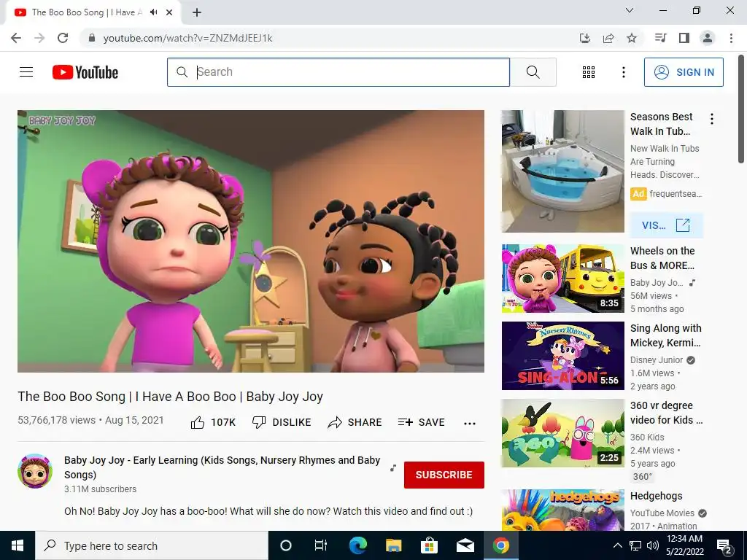Click '53,766,178 views' text
Viewport: 747px width, 560px height.
click(x=57, y=420)
